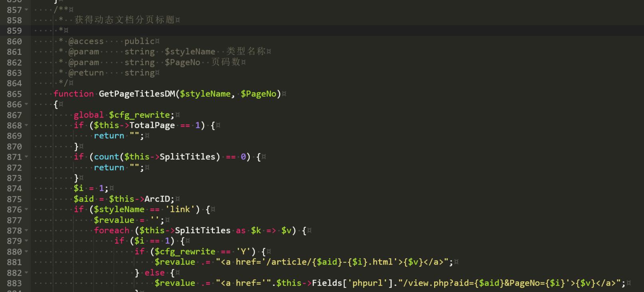Click line number 883 in the gutter
This screenshot has height=292, width=644.
tap(14, 283)
